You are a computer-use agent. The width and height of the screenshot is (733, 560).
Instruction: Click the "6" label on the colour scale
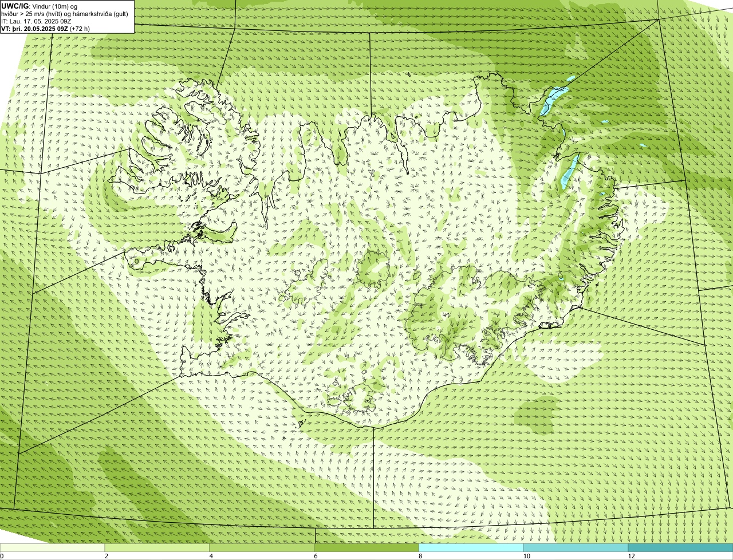click(x=316, y=556)
